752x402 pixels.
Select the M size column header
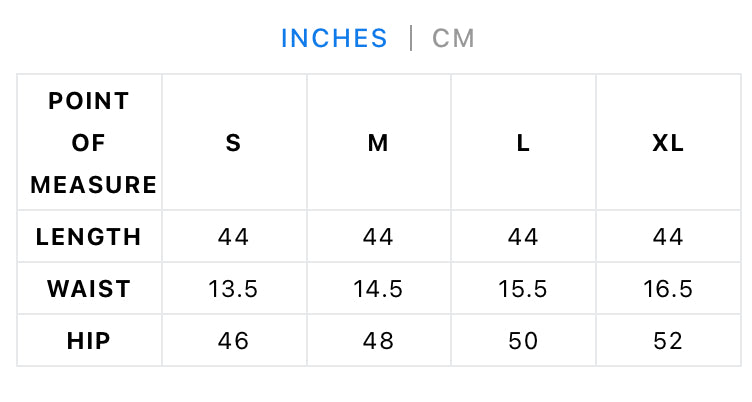(378, 143)
